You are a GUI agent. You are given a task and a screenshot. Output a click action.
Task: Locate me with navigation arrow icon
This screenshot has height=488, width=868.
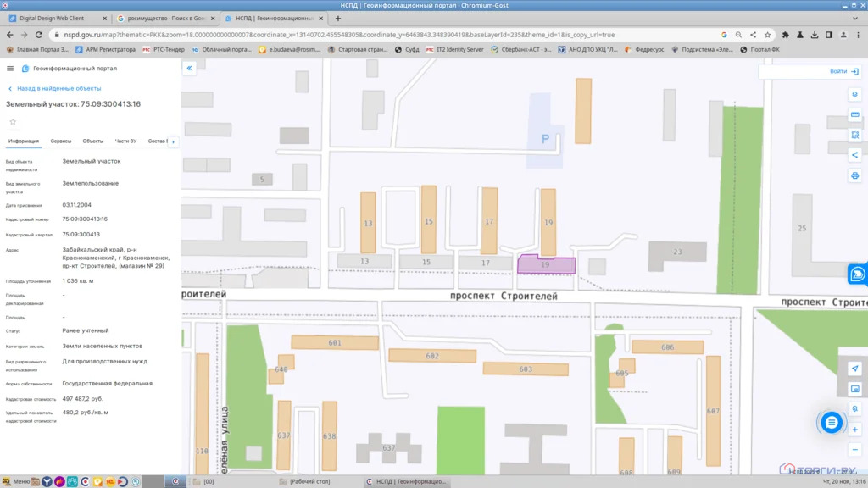point(854,369)
